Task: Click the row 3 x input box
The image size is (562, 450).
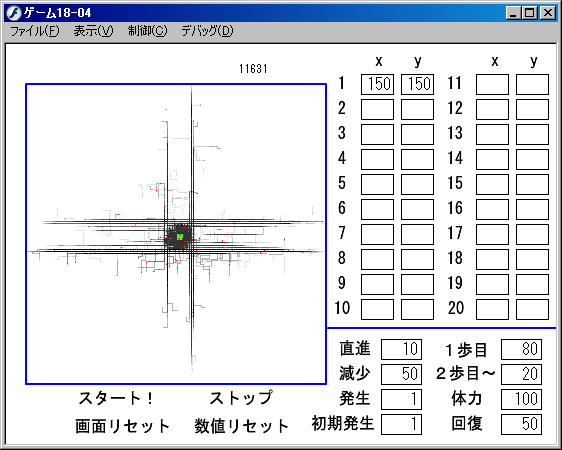Action: coord(377,134)
